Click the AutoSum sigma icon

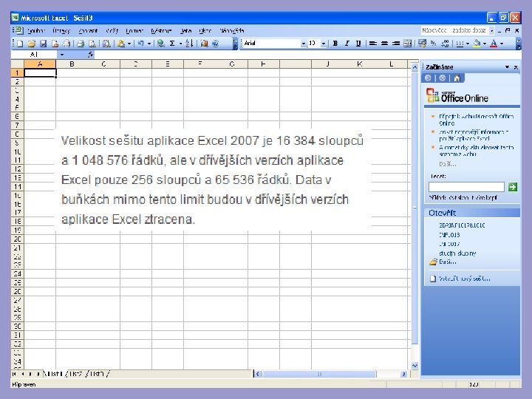coord(172,44)
